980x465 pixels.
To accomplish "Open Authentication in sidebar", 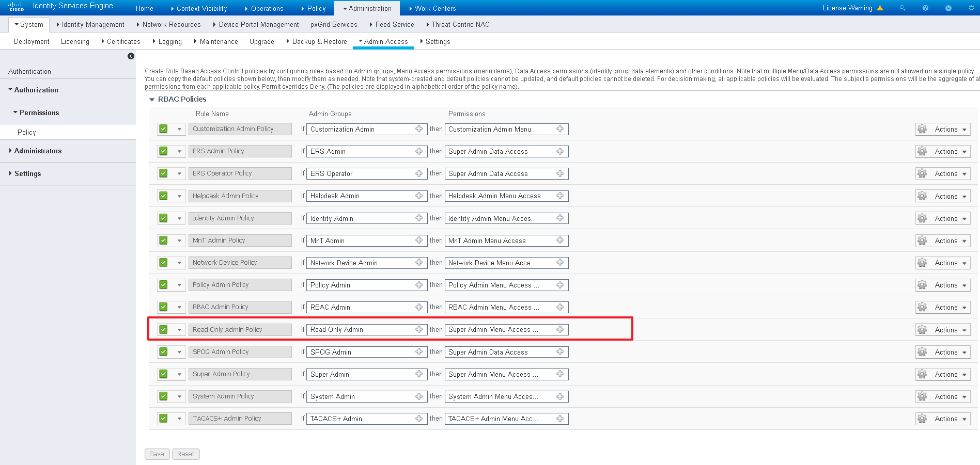I will [29, 71].
